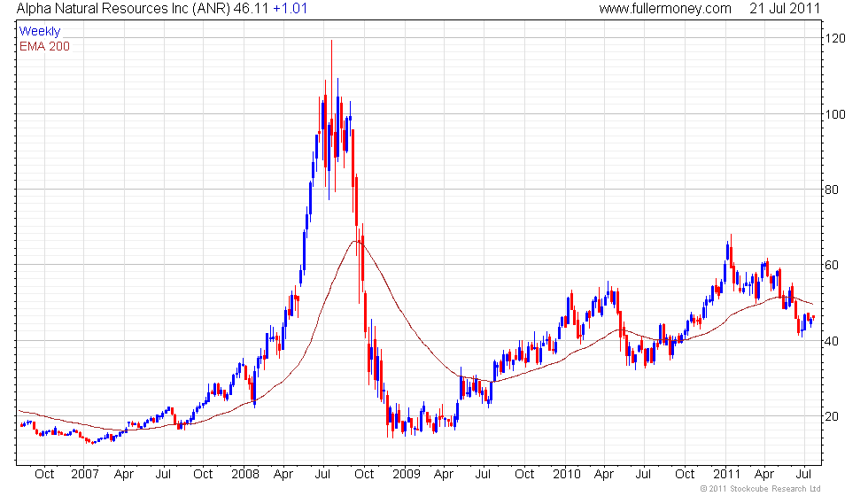Select the 'Weekly' label
The width and height of the screenshot is (868, 496).
39,32
